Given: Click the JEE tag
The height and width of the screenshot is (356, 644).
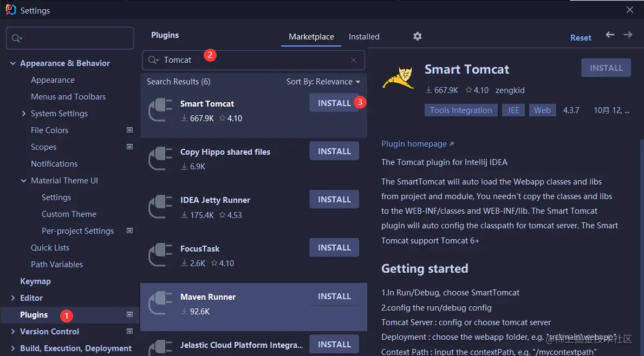Looking at the screenshot, I should pos(513,110).
